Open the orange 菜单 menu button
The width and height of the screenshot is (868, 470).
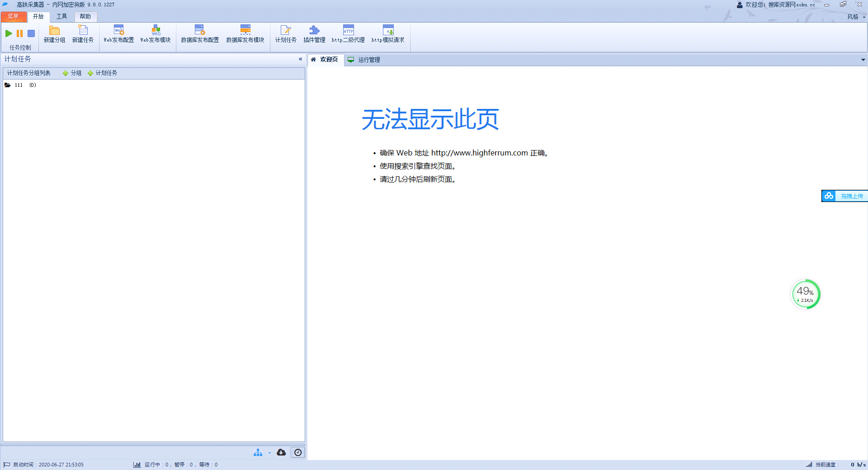tap(14, 17)
